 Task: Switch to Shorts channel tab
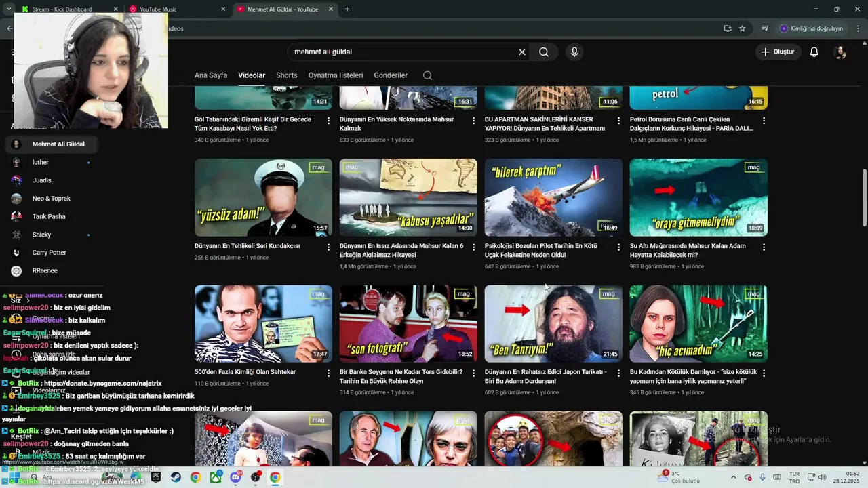[x=286, y=75]
